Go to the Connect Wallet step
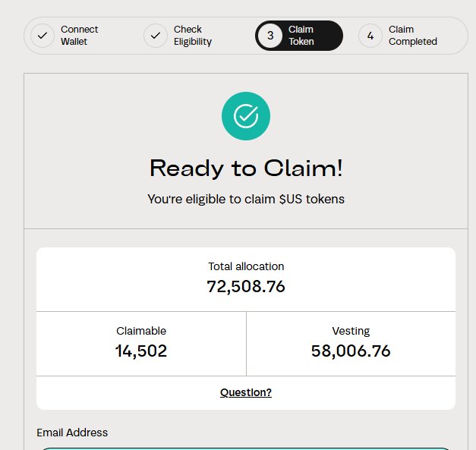 pyautogui.click(x=79, y=36)
